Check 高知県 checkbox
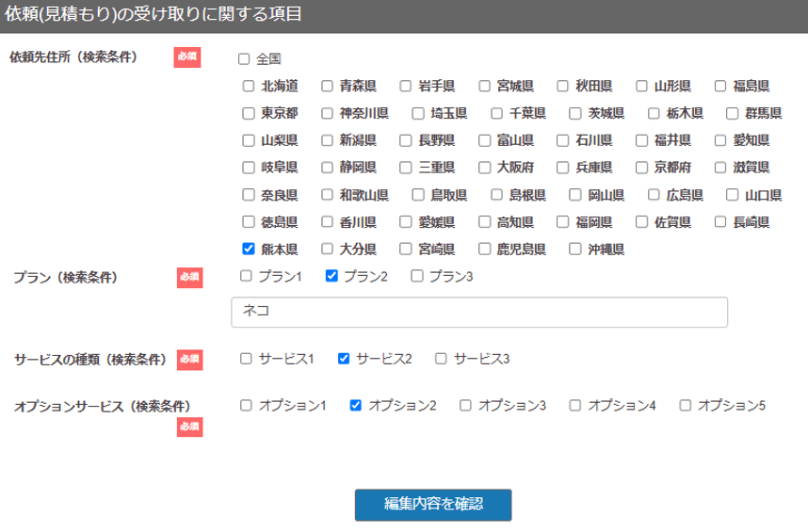The width and height of the screenshot is (808, 532). (x=484, y=222)
